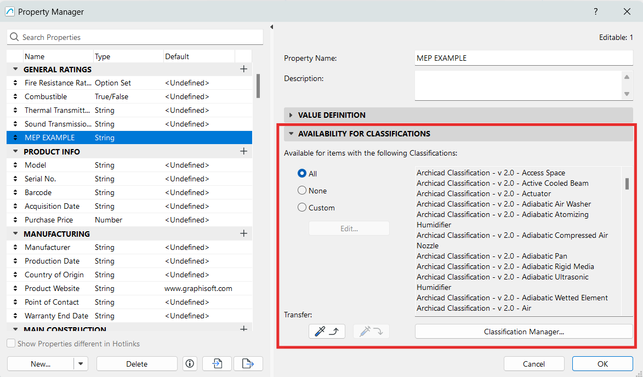The width and height of the screenshot is (643, 377).
Task: Select the All availability radio button
Action: (302, 173)
